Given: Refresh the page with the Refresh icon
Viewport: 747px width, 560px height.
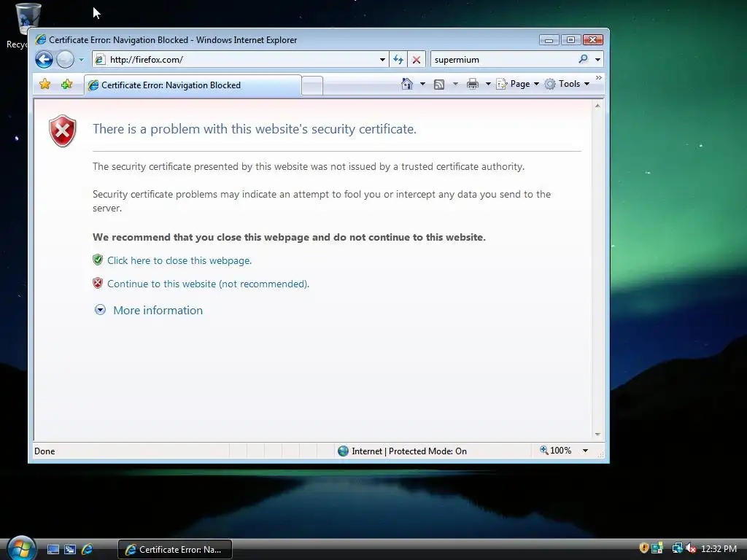Looking at the screenshot, I should (398, 60).
